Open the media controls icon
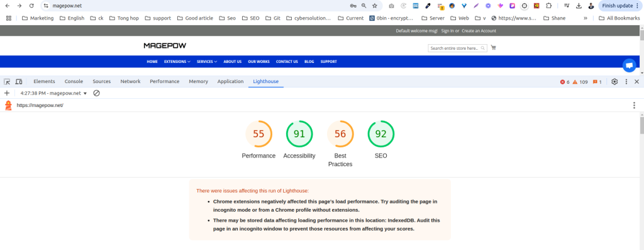Image resolution: width=644 pixels, height=250 pixels. click(567, 6)
